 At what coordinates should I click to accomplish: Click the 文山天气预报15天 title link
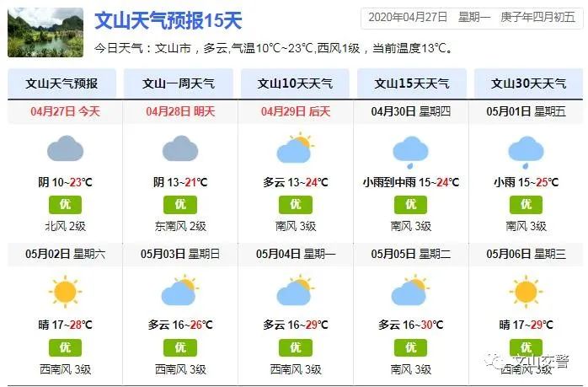168,20
